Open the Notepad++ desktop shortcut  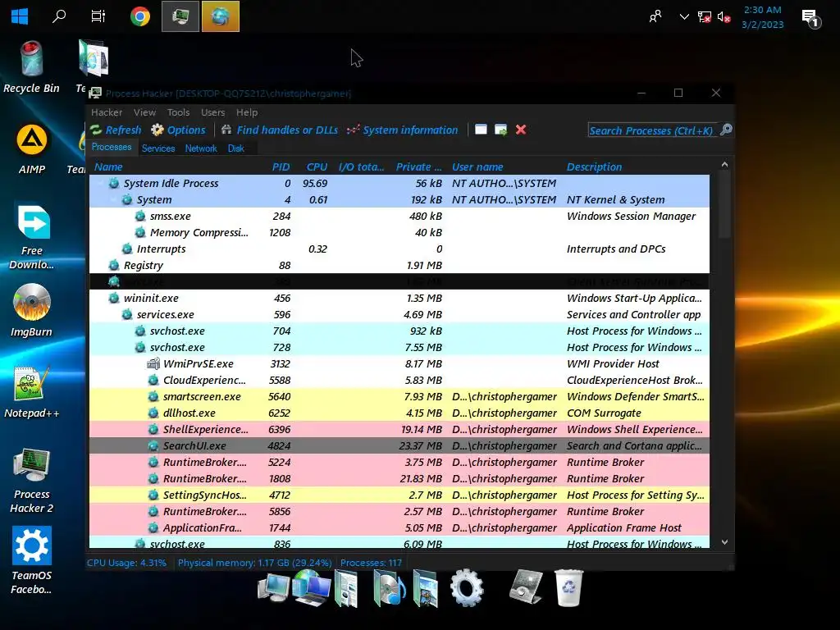click(x=32, y=392)
